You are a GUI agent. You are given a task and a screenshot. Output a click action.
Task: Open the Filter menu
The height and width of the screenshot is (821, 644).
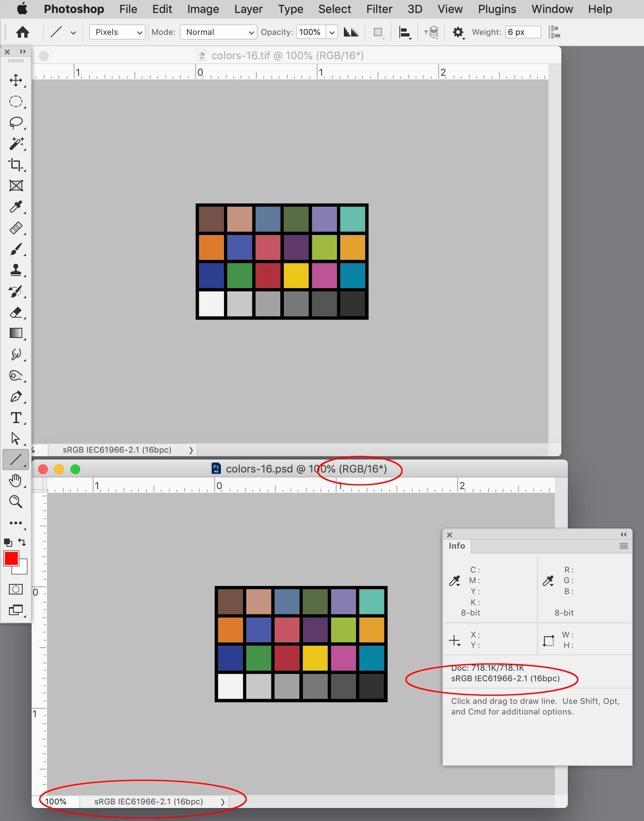[x=380, y=9]
